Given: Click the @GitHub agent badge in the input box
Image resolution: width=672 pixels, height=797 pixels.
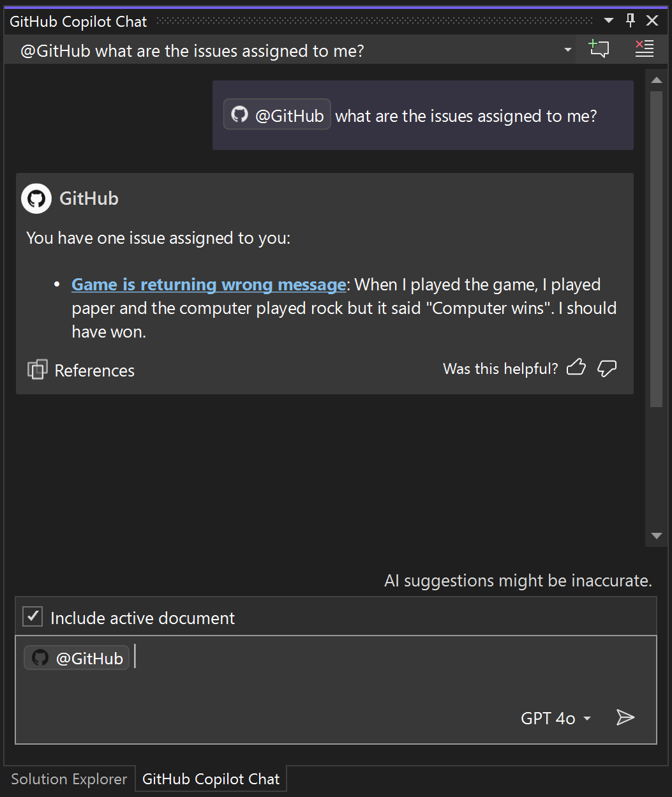Looking at the screenshot, I should pos(76,657).
